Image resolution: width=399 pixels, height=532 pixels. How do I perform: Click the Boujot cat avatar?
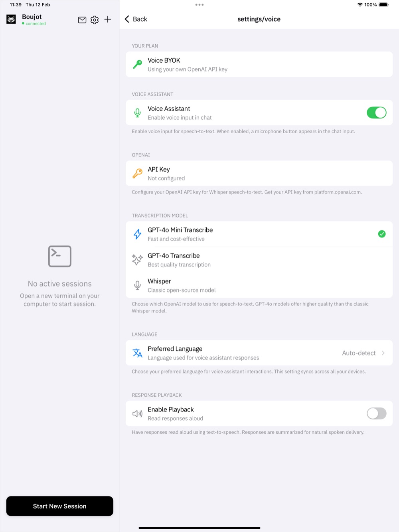[11, 19]
